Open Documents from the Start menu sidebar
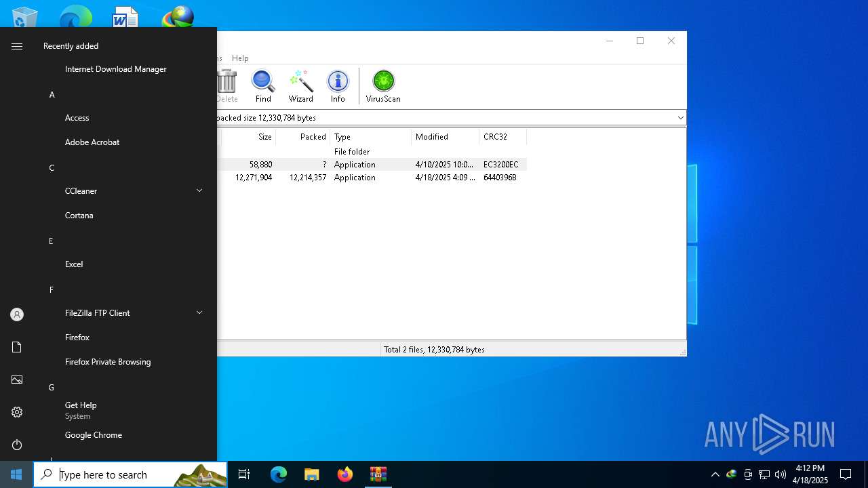 (17, 347)
